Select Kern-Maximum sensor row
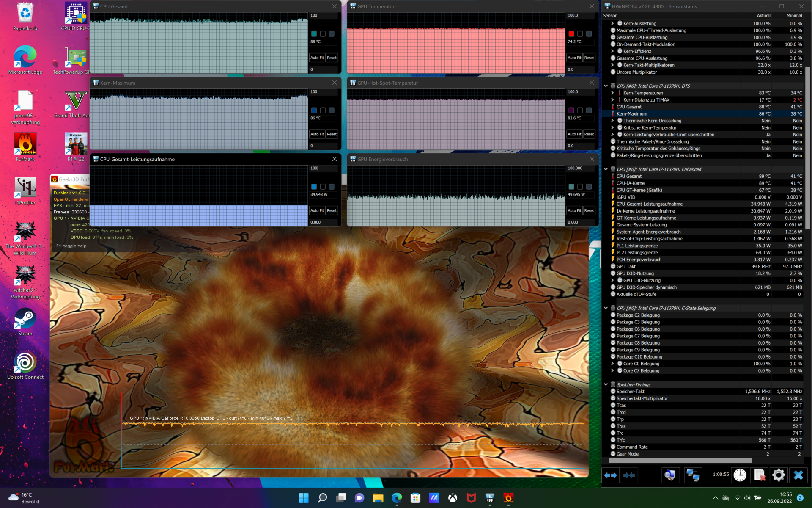Image resolution: width=812 pixels, height=508 pixels. click(703, 114)
